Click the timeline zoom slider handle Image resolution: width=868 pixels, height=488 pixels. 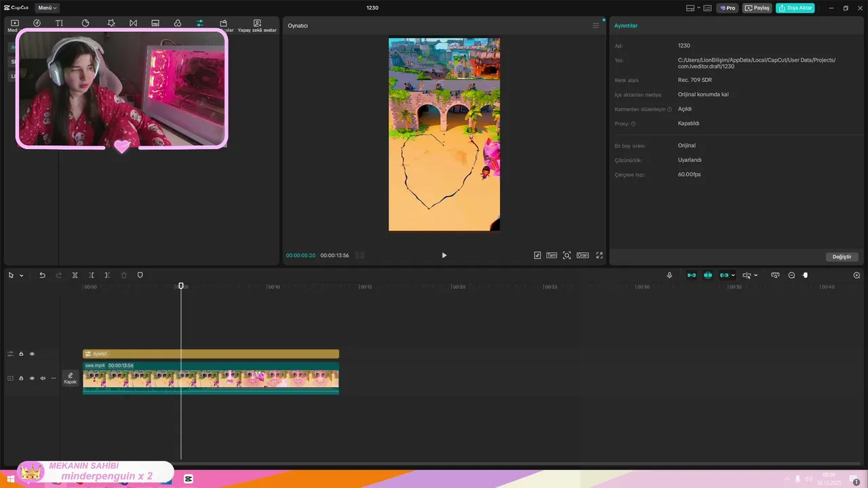pos(806,275)
